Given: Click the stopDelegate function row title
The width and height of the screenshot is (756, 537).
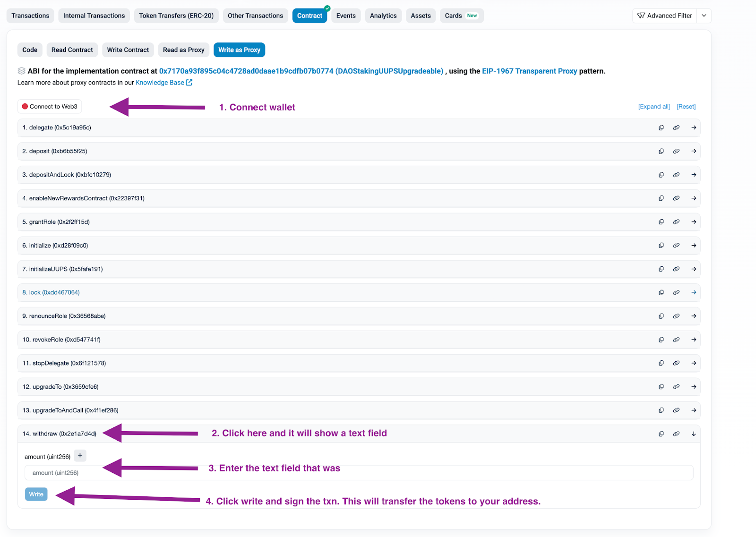Looking at the screenshot, I should coord(64,363).
